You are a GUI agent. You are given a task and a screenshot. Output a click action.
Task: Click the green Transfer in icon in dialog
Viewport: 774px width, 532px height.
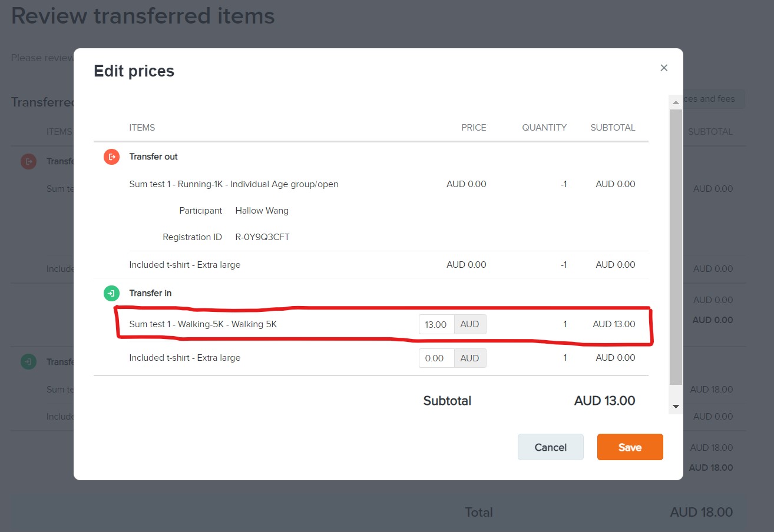click(x=111, y=293)
